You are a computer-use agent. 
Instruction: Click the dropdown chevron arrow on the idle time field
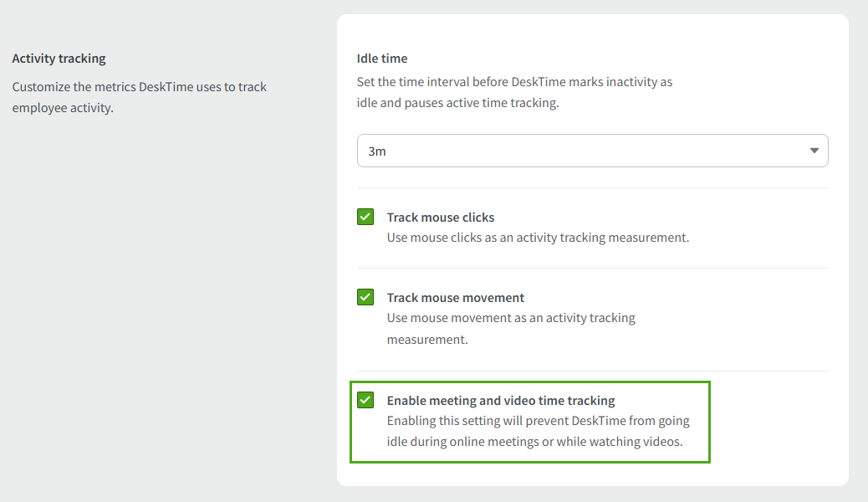tap(813, 150)
